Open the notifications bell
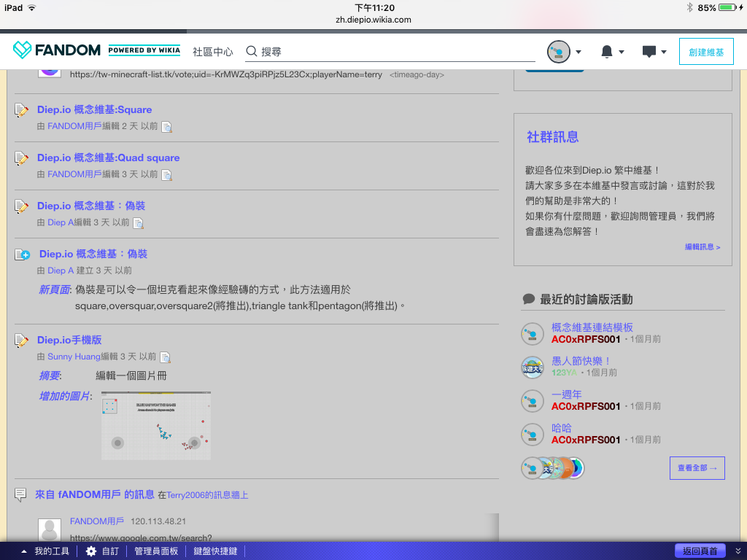 [x=606, y=52]
